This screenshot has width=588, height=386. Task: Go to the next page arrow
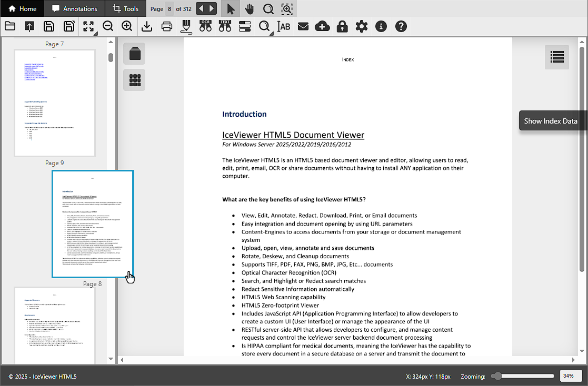coord(212,8)
